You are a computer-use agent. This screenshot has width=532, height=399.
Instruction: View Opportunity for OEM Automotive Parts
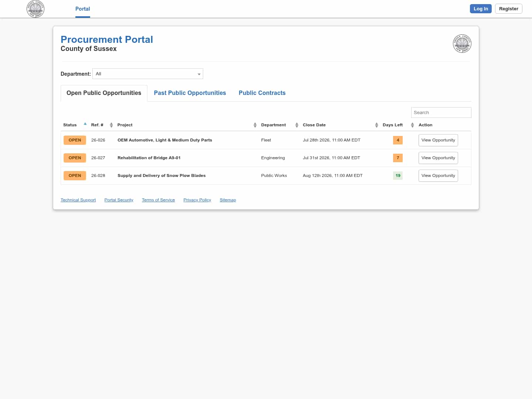tap(438, 140)
